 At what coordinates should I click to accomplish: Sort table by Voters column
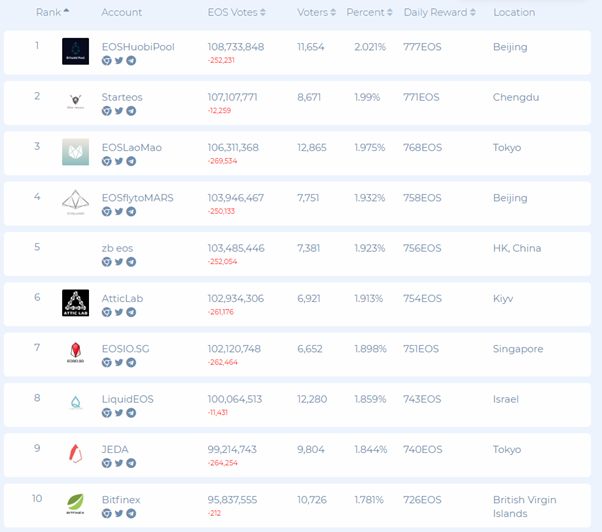tap(316, 12)
